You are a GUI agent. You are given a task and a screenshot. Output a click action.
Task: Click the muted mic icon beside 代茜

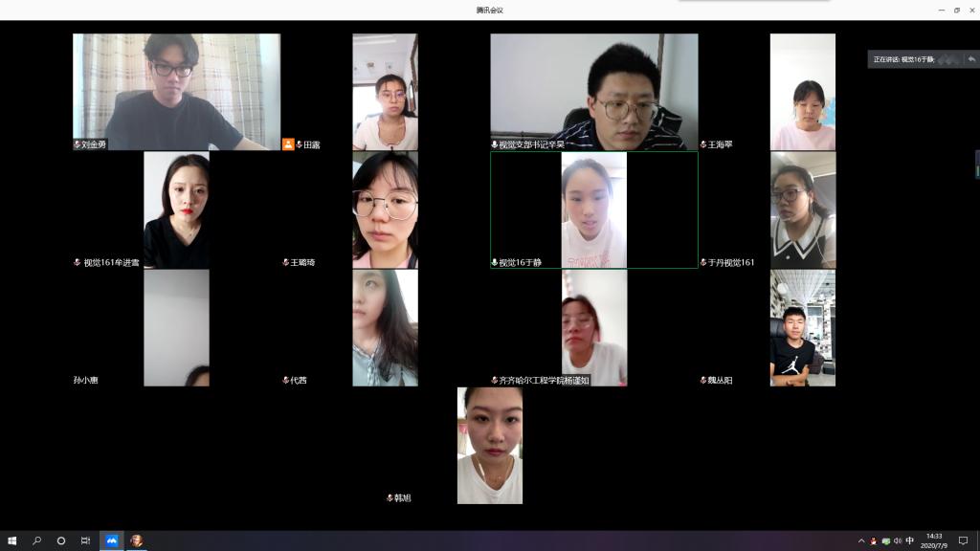[286, 381]
